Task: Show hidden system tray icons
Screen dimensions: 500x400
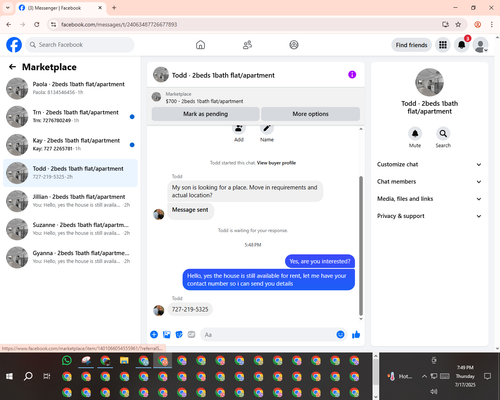Action: tap(424, 376)
